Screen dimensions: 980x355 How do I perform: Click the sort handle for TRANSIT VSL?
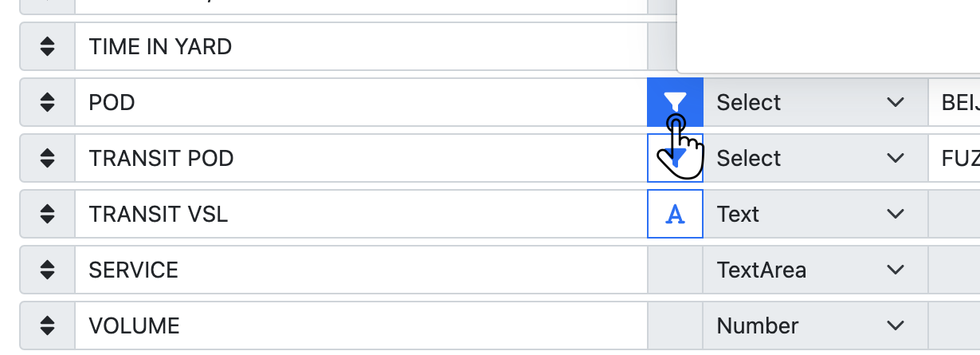coord(48,214)
